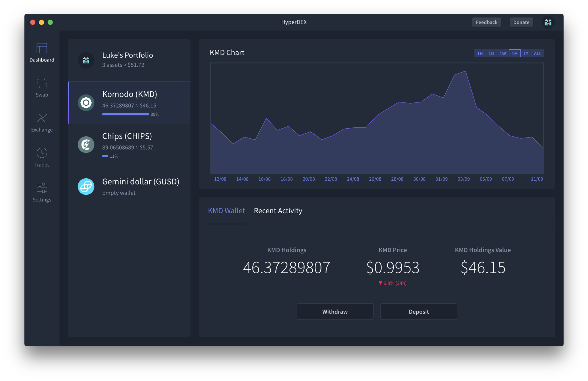Image resolution: width=588 pixels, height=381 pixels.
Task: Click the '3 assets ≈ $51.72' summary
Action: coord(123,65)
